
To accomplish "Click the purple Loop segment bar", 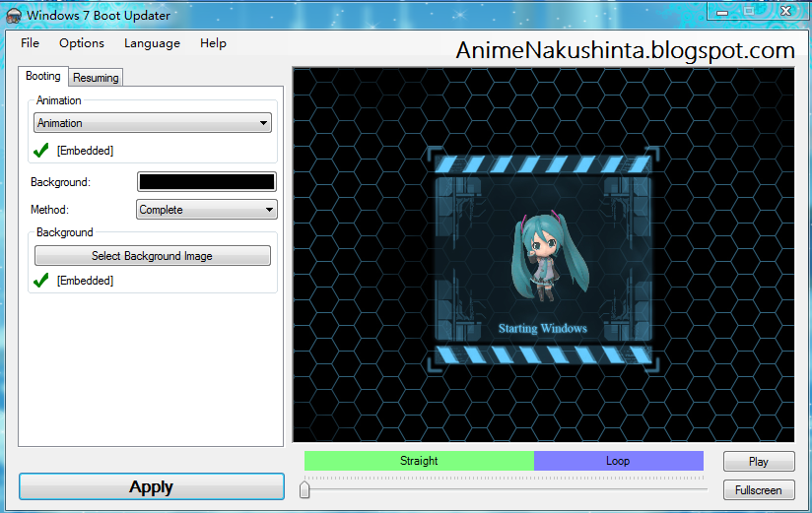I will [x=618, y=461].
